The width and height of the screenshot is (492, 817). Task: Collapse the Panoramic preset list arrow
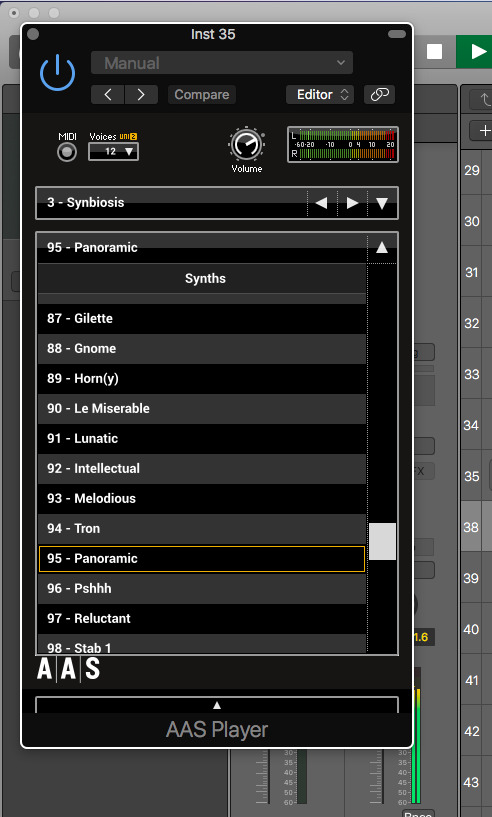[x=382, y=247]
